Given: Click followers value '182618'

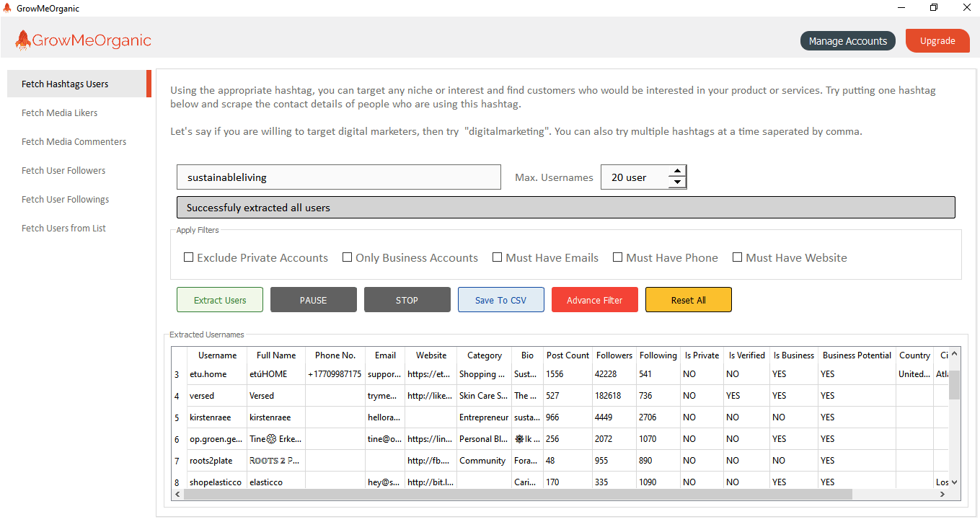Looking at the screenshot, I should click(614, 396).
